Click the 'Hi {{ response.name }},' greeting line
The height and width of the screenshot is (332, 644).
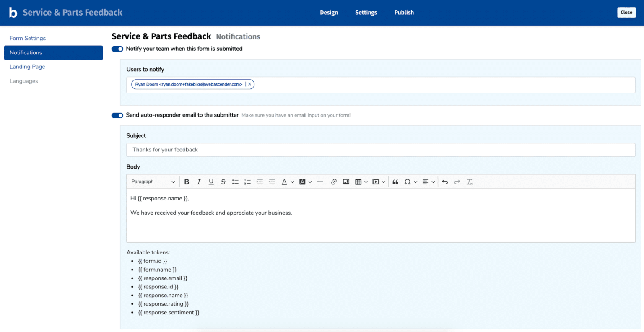(x=160, y=199)
